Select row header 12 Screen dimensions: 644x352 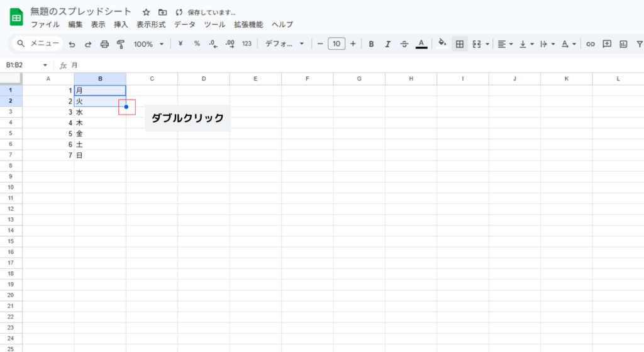click(x=11, y=209)
